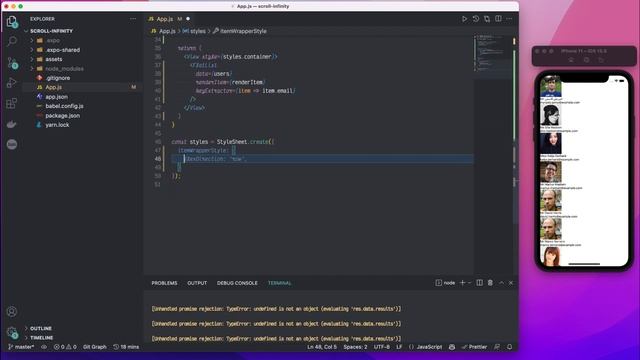This screenshot has height=360, width=640.
Task: Click the feedback icon in status bar
Action: 497,347
